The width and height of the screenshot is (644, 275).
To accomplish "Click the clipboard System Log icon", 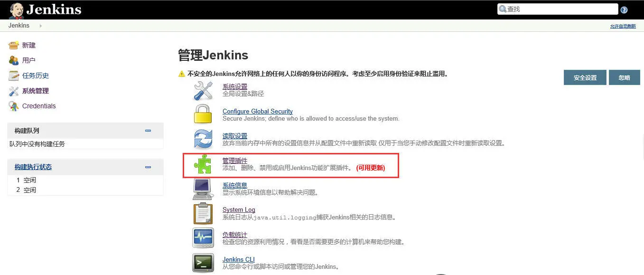I will pos(203,213).
